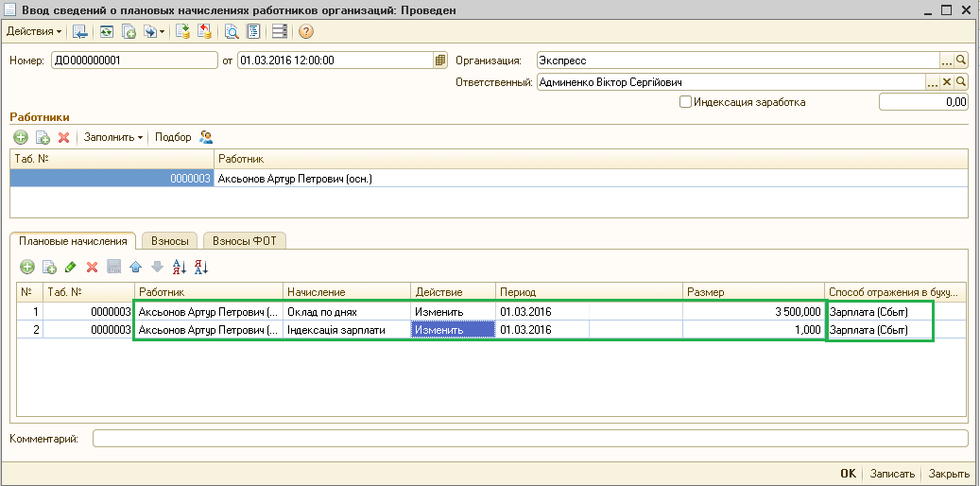Screen dimensions: 980x486
Task: Click the Номер field ДО000000001
Action: 134,61
